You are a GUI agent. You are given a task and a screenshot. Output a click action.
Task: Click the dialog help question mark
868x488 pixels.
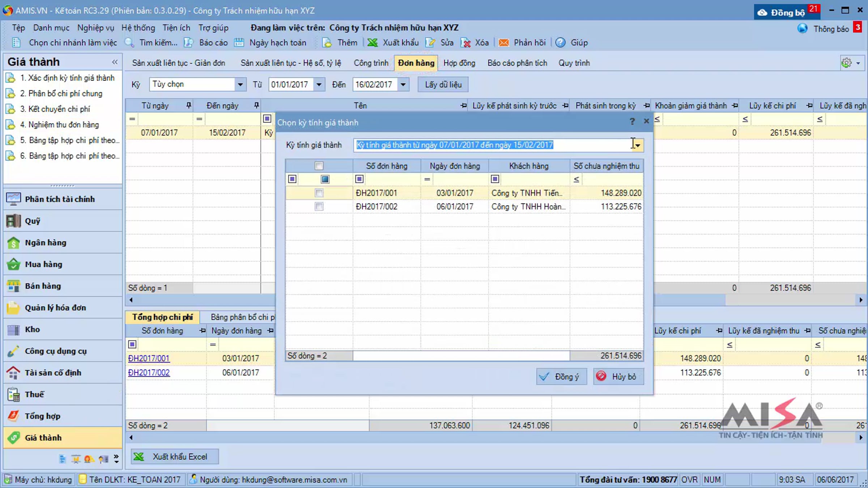pyautogui.click(x=632, y=121)
